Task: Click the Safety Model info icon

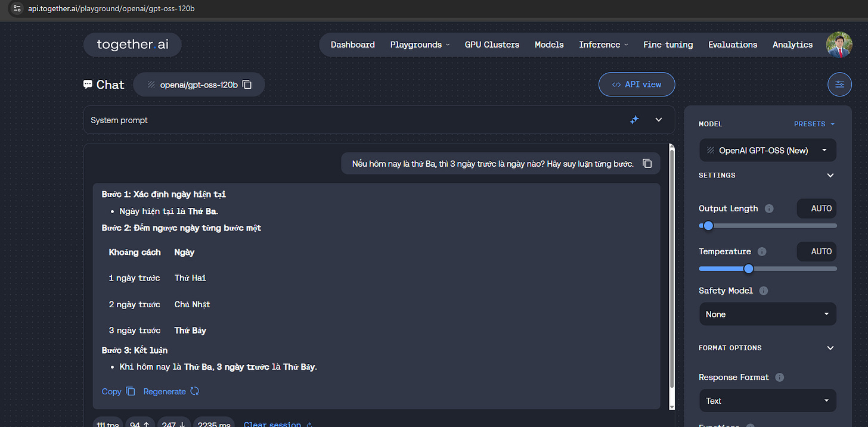Action: (x=764, y=291)
